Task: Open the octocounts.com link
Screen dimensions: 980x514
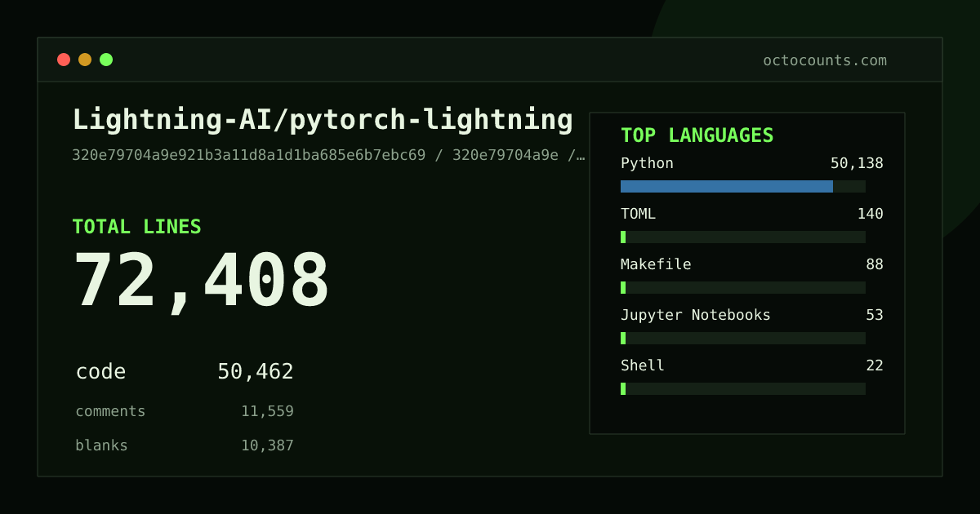Action: click(825, 60)
